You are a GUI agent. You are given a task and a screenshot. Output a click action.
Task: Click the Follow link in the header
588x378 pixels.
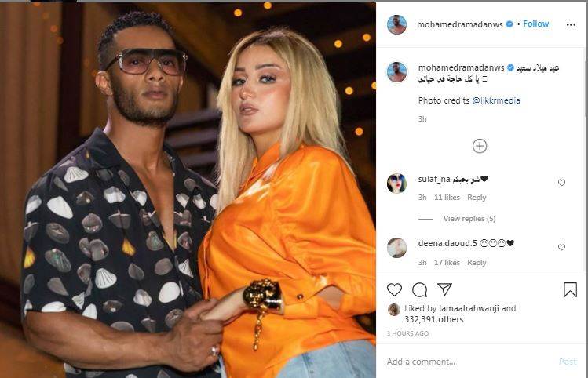[x=536, y=24]
